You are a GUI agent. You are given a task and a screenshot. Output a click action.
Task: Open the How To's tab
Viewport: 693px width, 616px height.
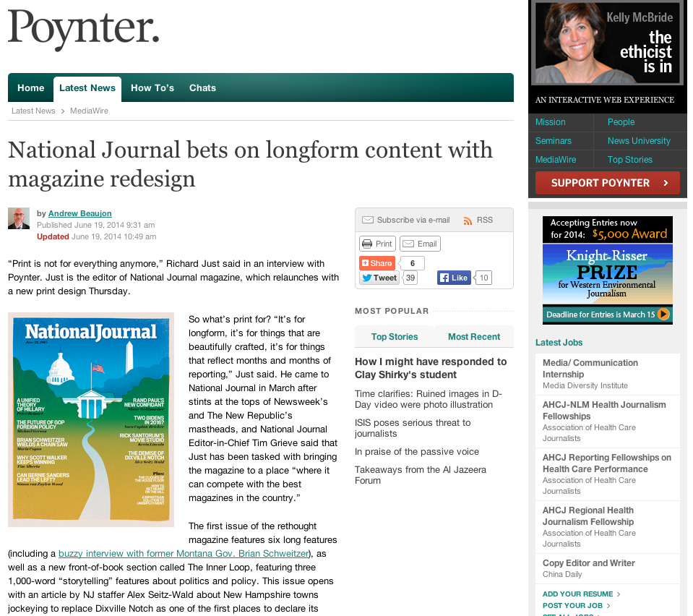[152, 88]
